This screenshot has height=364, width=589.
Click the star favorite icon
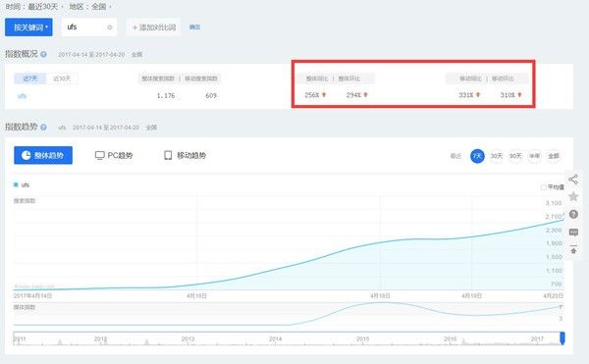click(x=573, y=196)
